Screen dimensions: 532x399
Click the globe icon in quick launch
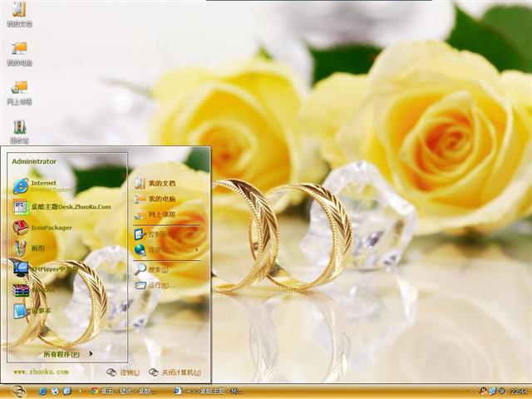tap(55, 392)
